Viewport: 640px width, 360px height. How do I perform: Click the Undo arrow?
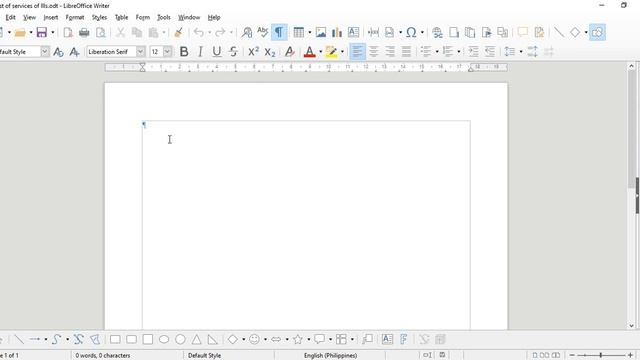(199, 32)
